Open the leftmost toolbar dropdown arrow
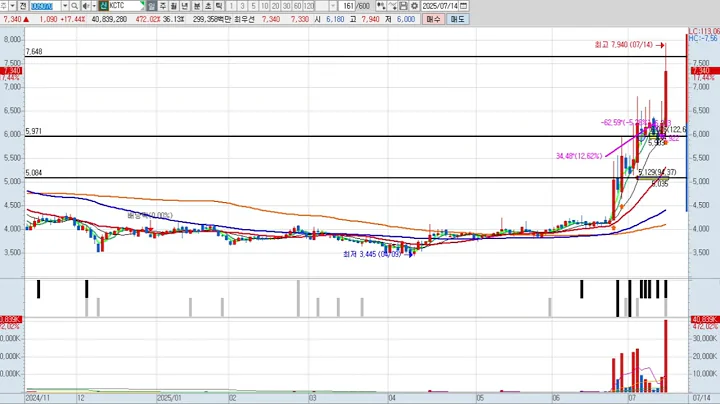Viewport: 720px width, 404px height. click(12, 6)
